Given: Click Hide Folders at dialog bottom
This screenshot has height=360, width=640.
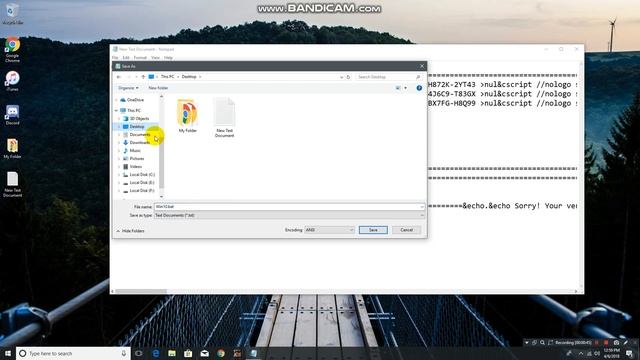Looking at the screenshot, I should 130,231.
